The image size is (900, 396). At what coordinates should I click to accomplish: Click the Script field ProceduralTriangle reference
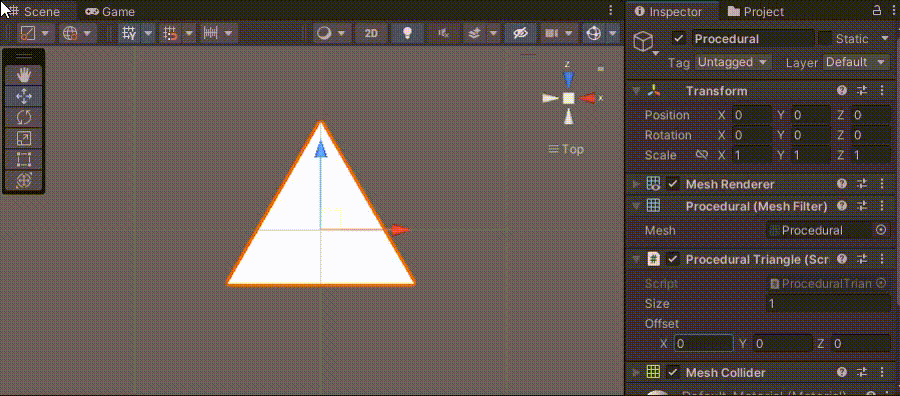tap(828, 284)
